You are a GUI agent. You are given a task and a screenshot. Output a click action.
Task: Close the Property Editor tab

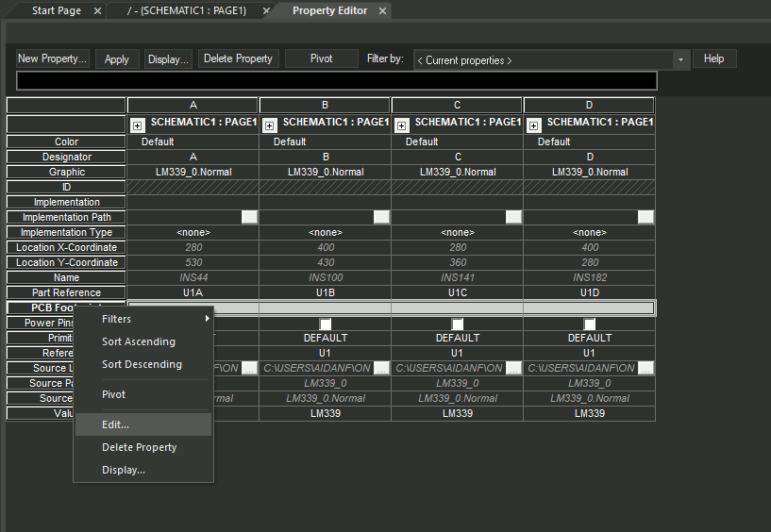382,10
